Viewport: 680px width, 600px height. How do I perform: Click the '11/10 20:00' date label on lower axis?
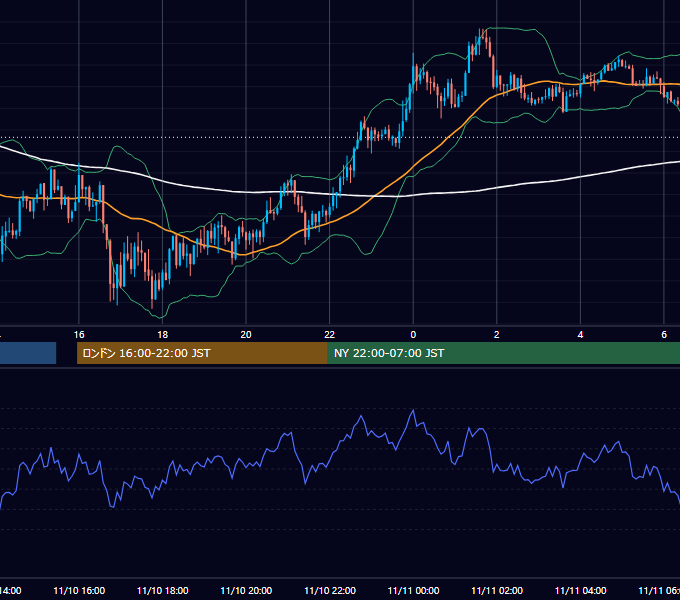point(246,591)
